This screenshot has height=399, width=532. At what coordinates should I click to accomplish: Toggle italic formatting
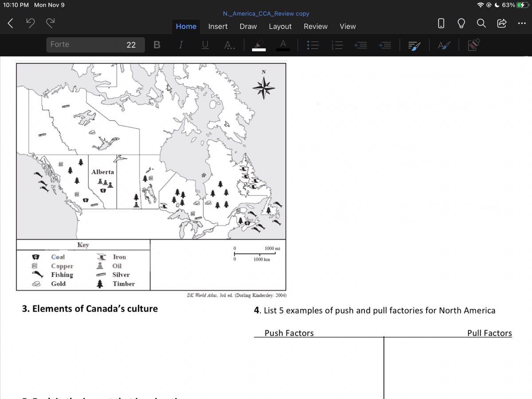tap(180, 45)
